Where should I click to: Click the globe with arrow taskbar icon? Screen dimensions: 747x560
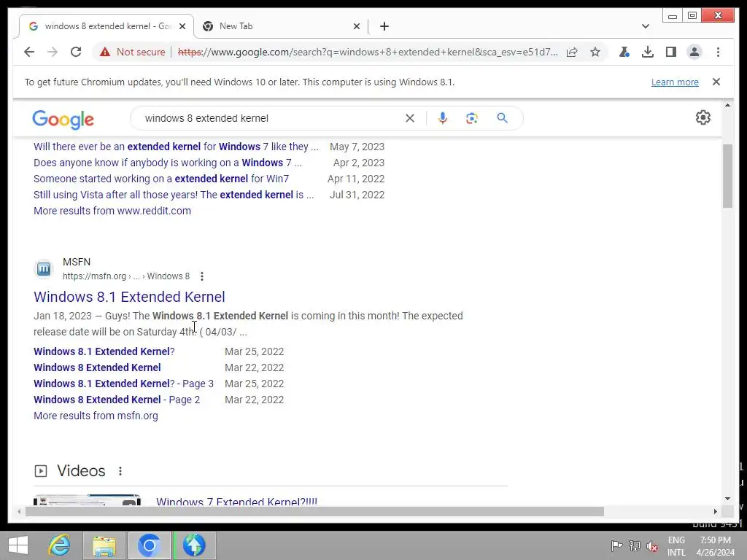click(193, 545)
